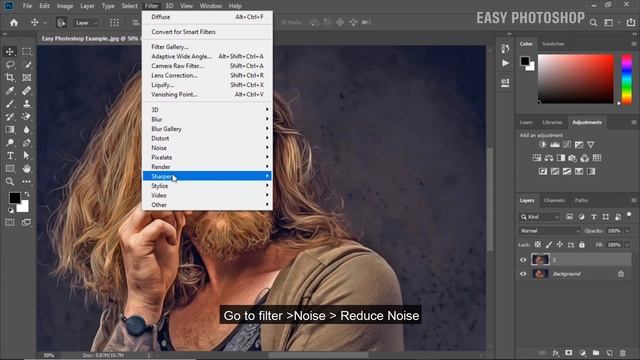The image size is (640, 360).
Task: Open the layer Opacity dropdown
Action: click(x=627, y=231)
